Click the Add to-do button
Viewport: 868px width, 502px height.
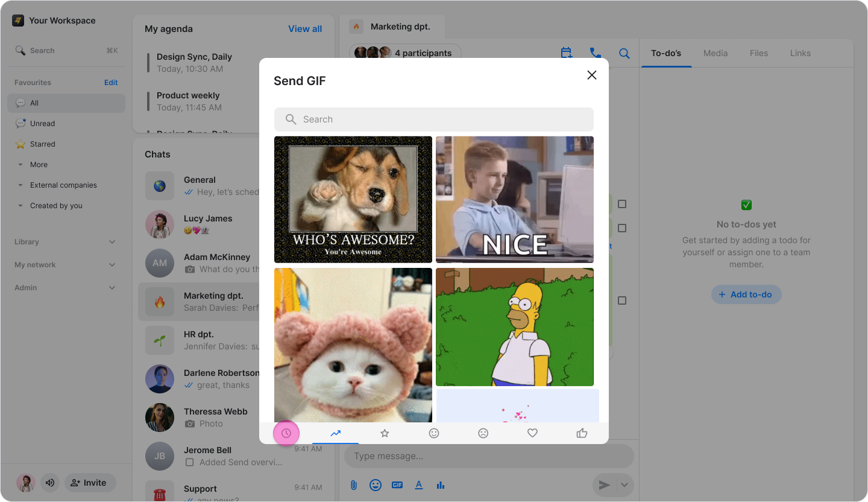tap(746, 294)
